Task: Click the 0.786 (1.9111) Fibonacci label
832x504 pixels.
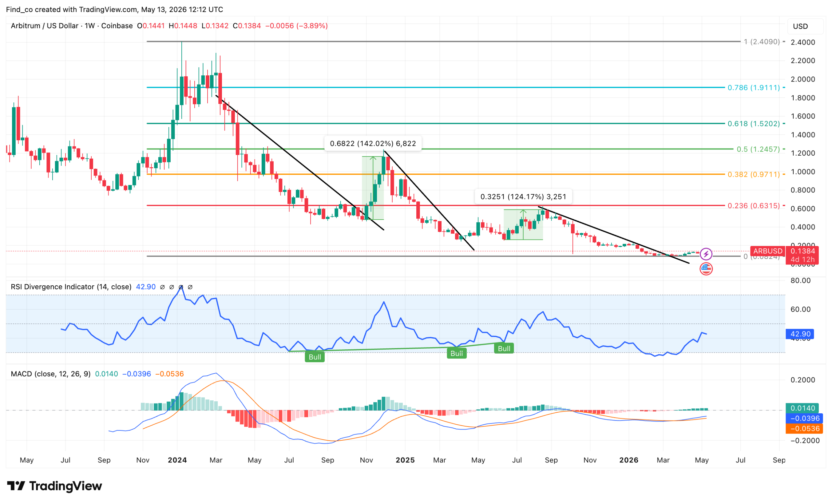Action: [x=754, y=87]
